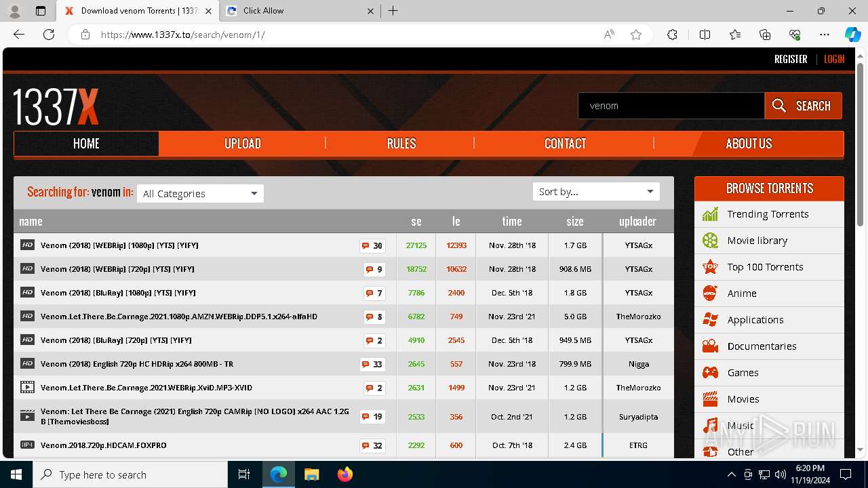Image resolution: width=868 pixels, height=488 pixels.
Task: Open the Edge settings and more menu
Action: [825, 35]
